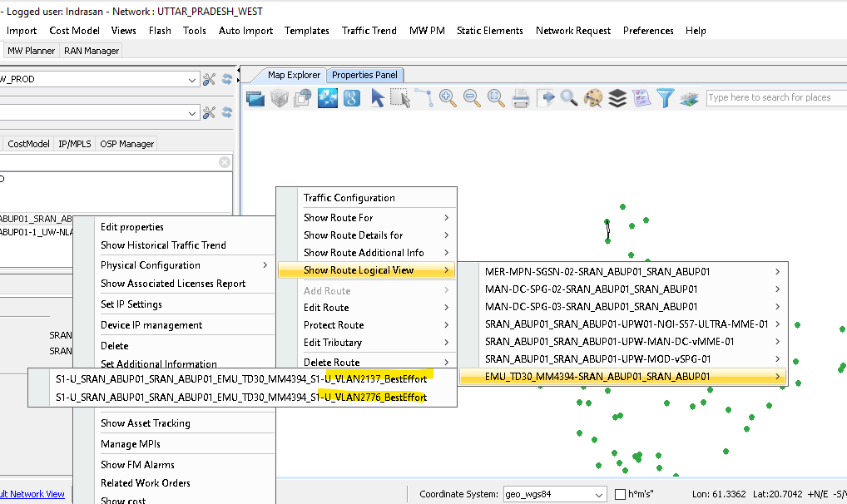The image size is (847, 504).
Task: Select Traffic Configuration from context menu
Action: [x=349, y=198]
